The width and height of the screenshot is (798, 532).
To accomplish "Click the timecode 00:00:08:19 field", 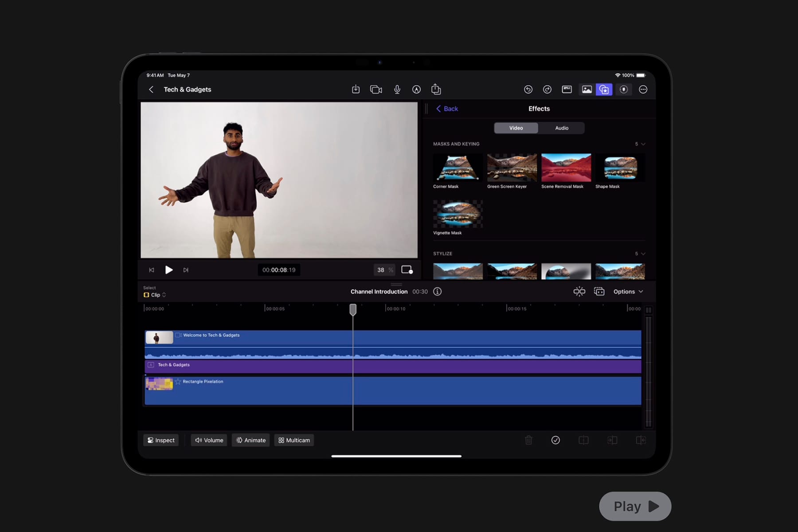I will point(279,270).
